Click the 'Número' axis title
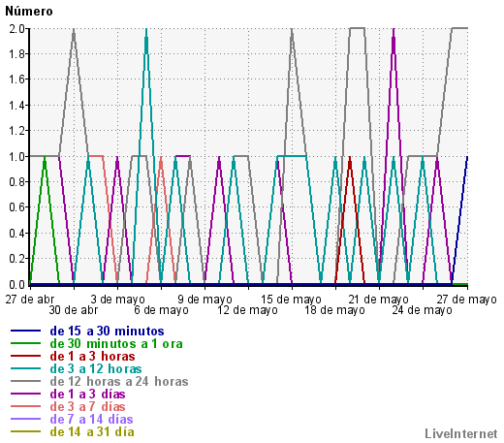504x443 pixels. click(x=29, y=12)
